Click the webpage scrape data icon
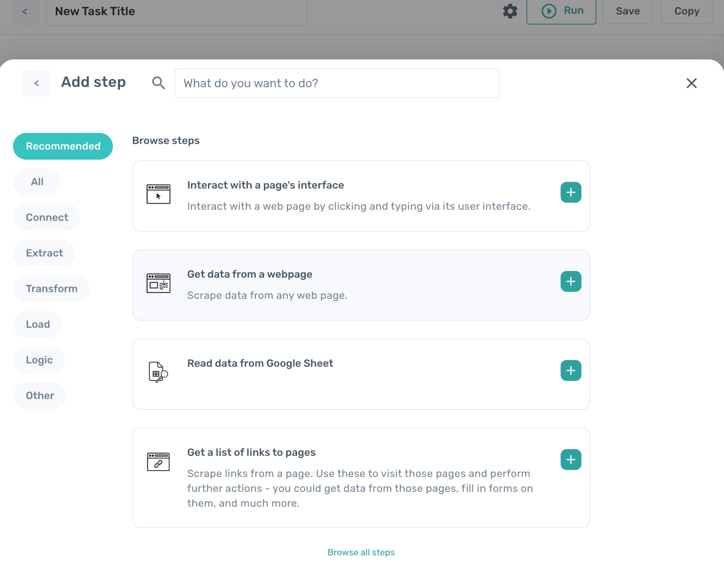724x588 pixels. pyautogui.click(x=159, y=283)
